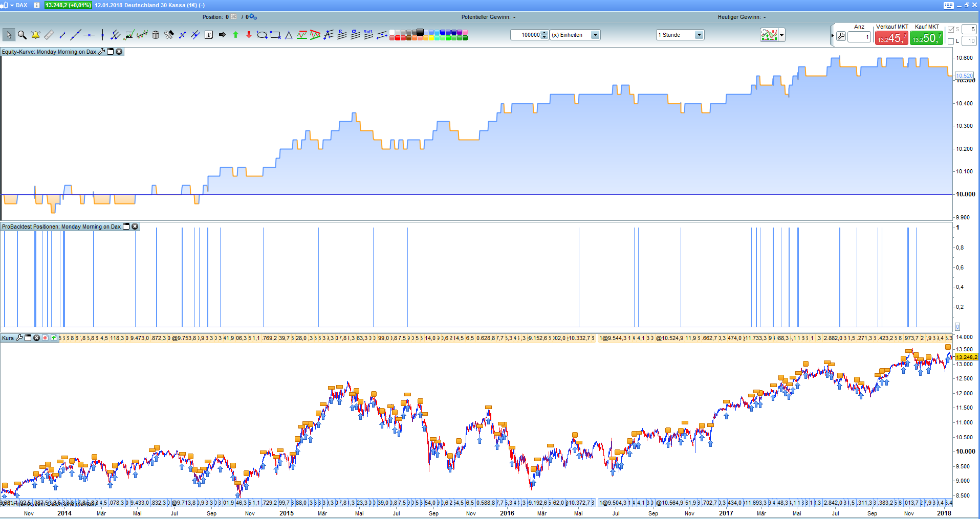
Task: Click the Heutiger Gewinn label
Action: (x=739, y=17)
